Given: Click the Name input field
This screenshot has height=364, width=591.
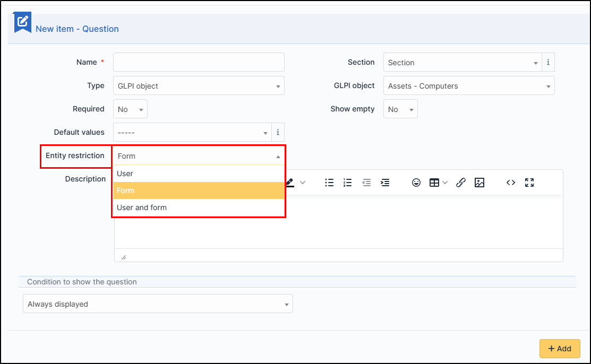Looking at the screenshot, I should pyautogui.click(x=199, y=62).
